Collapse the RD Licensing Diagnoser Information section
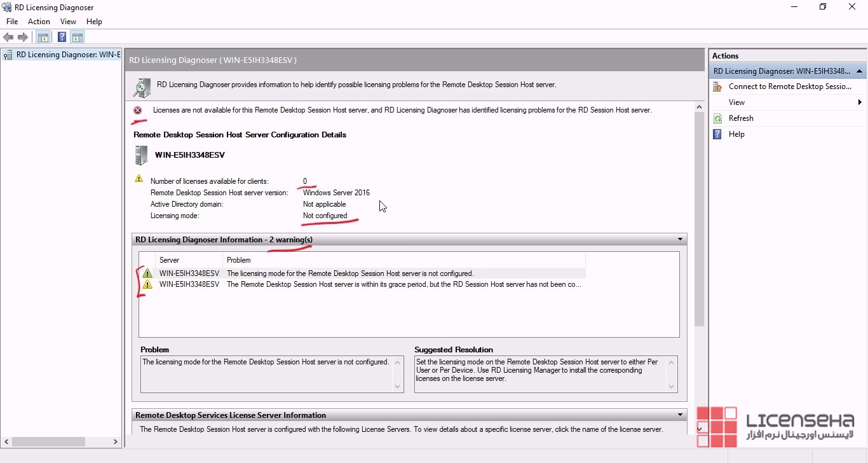This screenshot has height=463, width=868. pyautogui.click(x=680, y=240)
